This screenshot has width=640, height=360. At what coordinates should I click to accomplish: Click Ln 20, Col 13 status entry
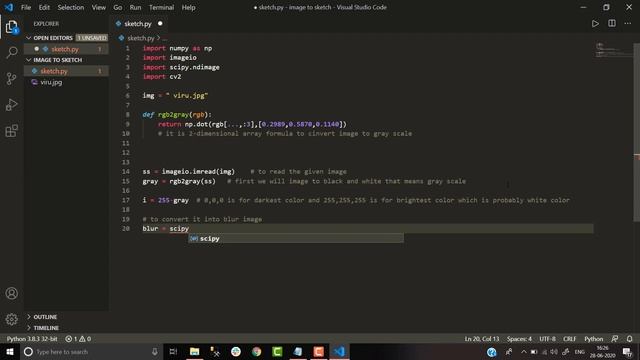[x=482, y=339]
